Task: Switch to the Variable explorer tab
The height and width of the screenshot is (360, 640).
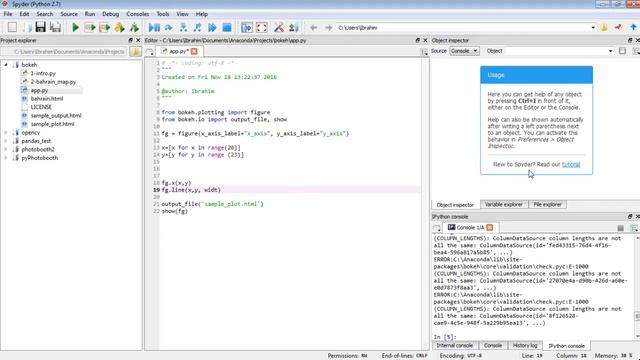Action: [504, 204]
